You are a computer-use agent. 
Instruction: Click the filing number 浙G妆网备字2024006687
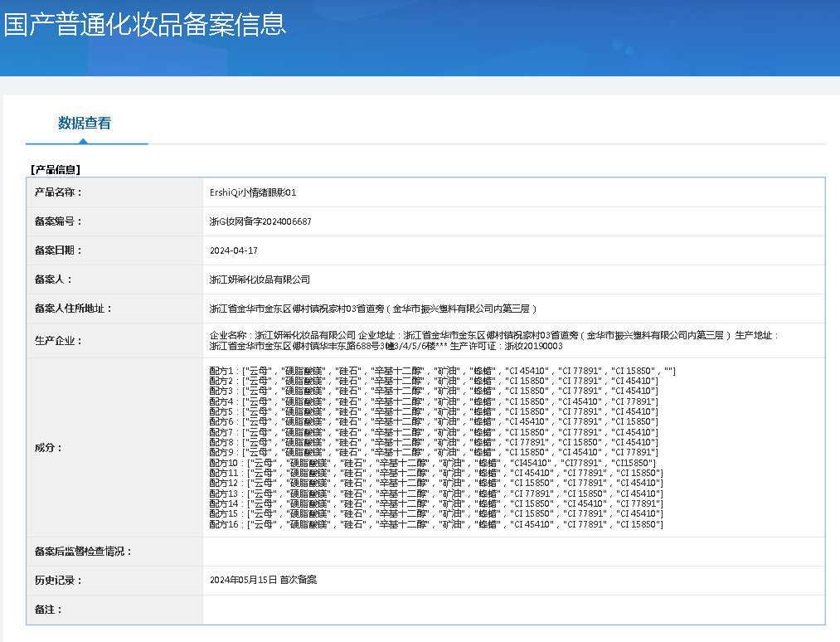pyautogui.click(x=260, y=221)
